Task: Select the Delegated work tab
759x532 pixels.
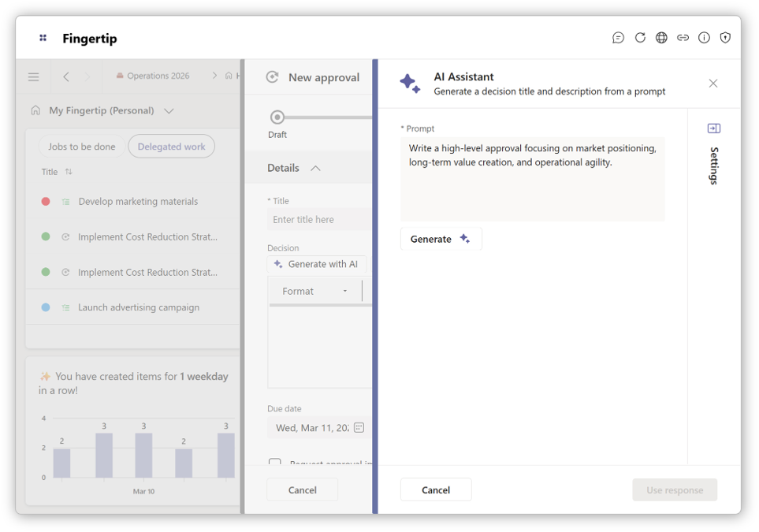Action: pos(171,147)
